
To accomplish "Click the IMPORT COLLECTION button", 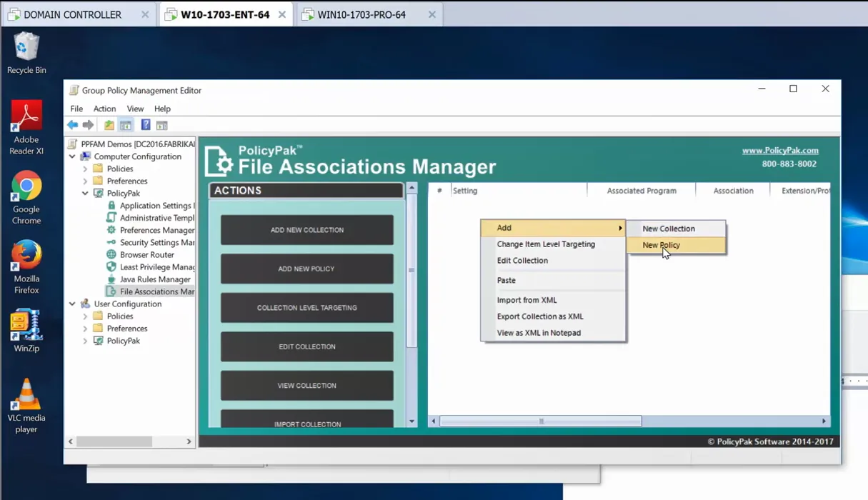I will pyautogui.click(x=307, y=419).
